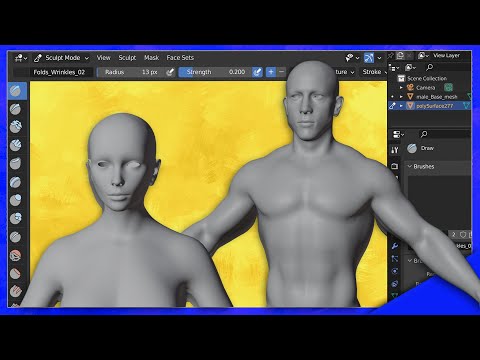480x360 pixels.
Task: Select the Layer brush tool
Action: (16, 182)
